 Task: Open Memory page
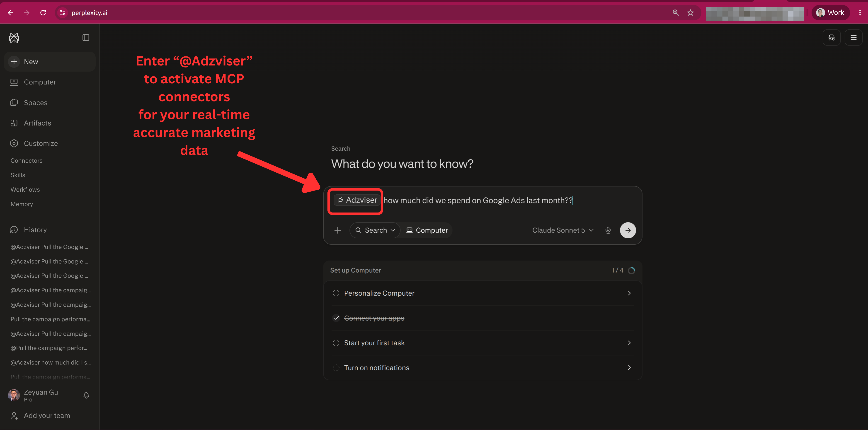pyautogui.click(x=22, y=204)
